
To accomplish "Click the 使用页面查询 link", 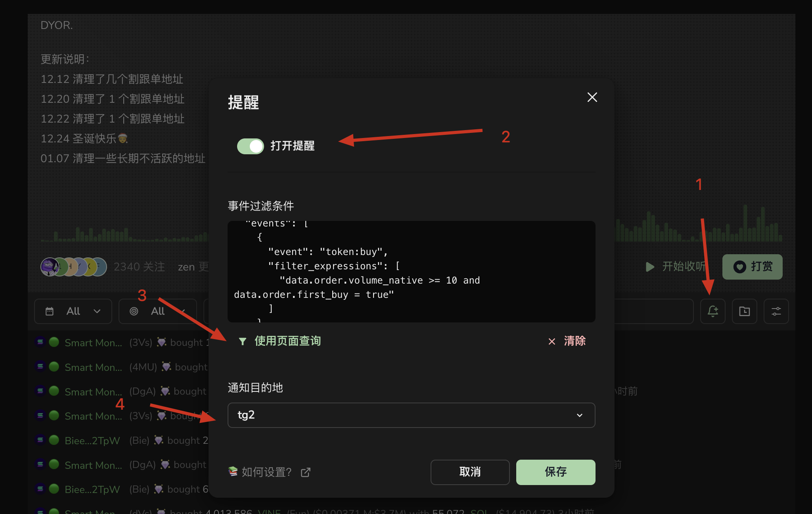I will [x=287, y=341].
